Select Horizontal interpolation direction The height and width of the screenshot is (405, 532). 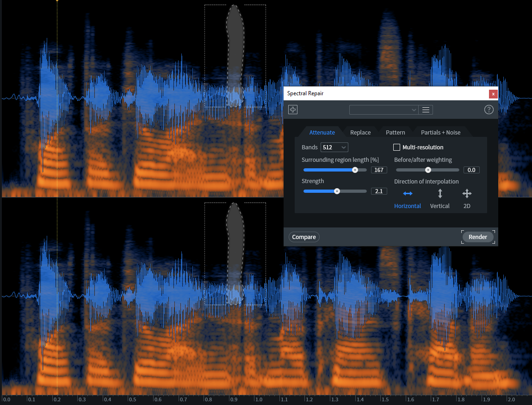pyautogui.click(x=408, y=199)
